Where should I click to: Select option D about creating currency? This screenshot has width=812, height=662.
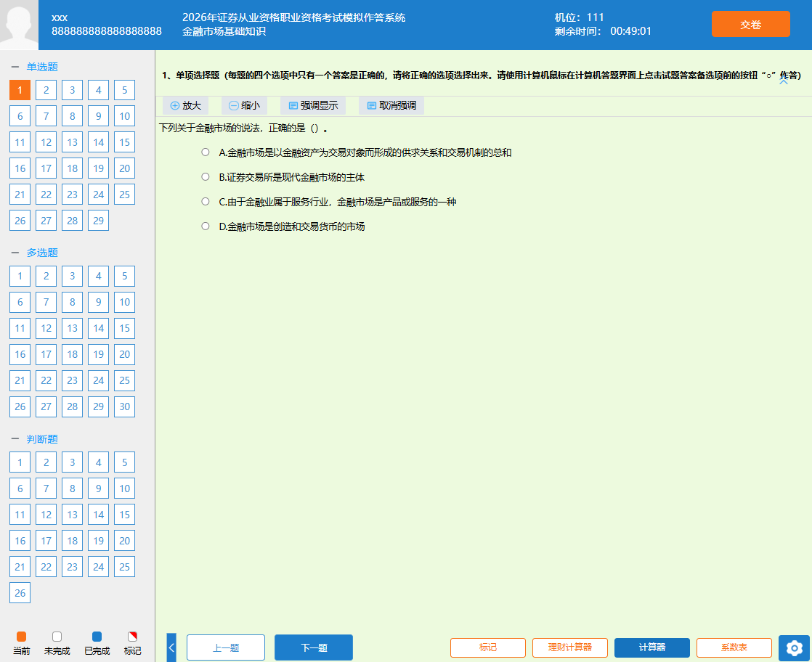click(206, 226)
